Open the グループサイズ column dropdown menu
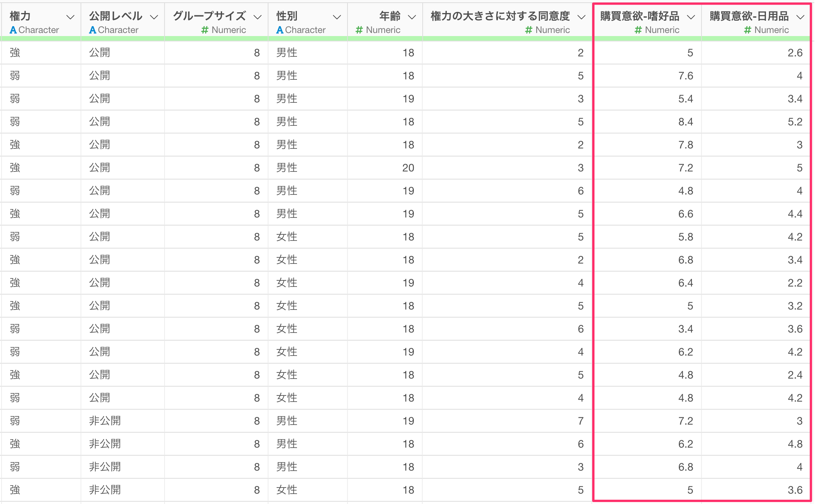 (x=258, y=17)
